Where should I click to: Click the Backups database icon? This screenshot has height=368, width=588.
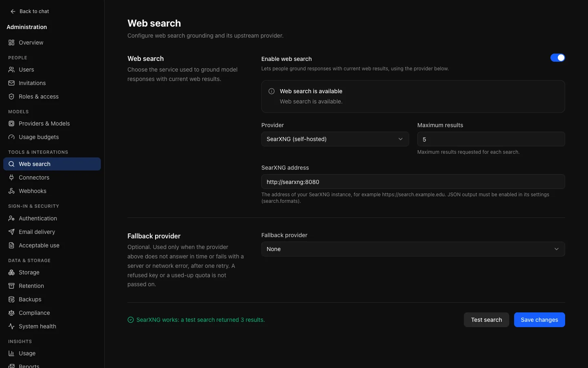[11, 299]
